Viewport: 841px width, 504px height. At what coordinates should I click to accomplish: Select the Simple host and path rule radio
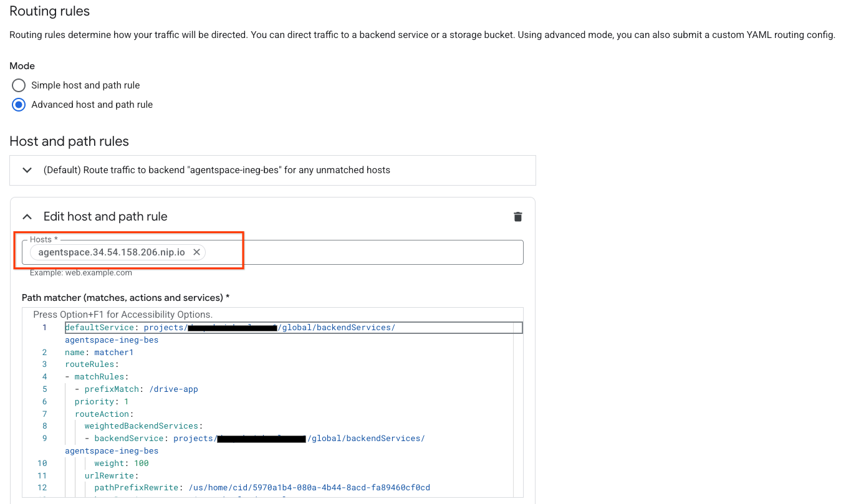pos(19,85)
